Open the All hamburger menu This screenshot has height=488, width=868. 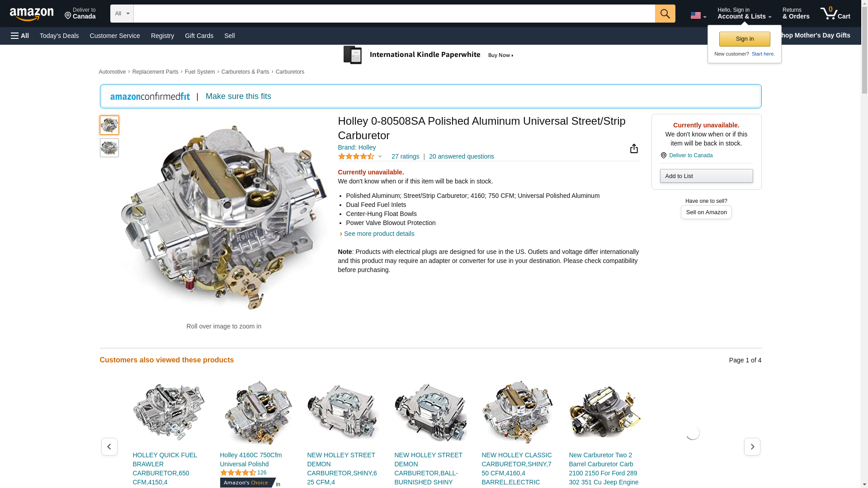[20, 36]
